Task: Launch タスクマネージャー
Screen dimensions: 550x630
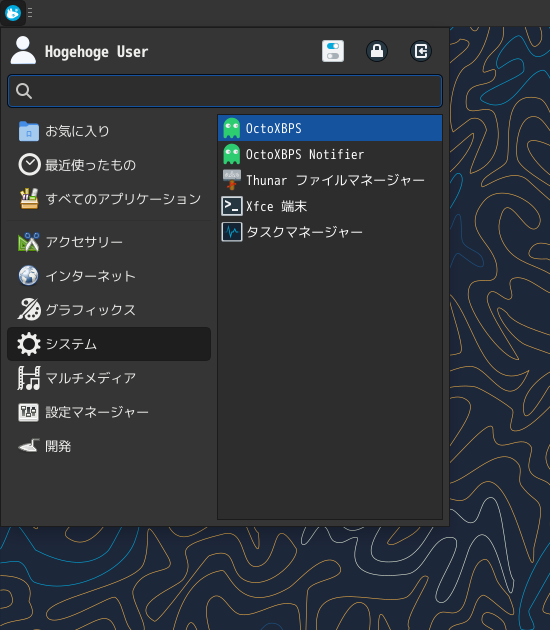Action: pos(330,232)
